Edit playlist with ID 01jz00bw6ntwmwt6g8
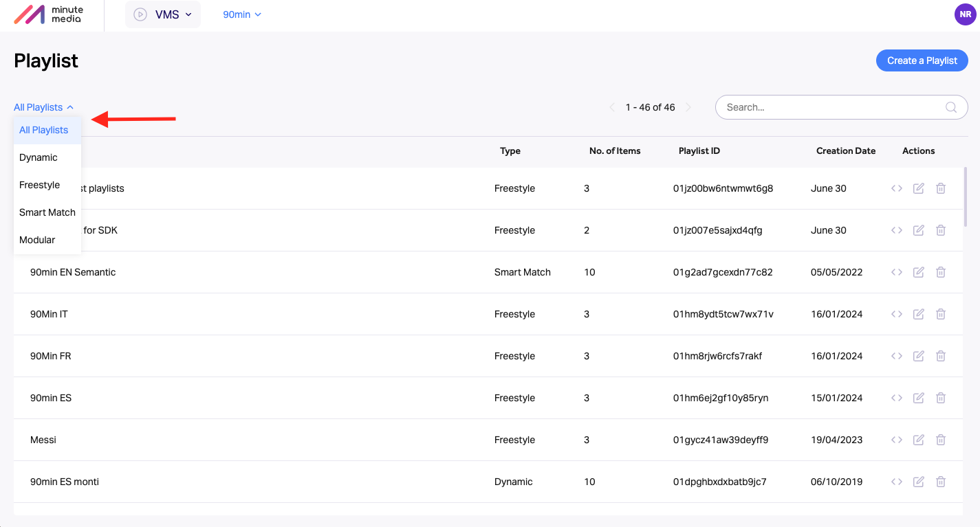 tap(918, 188)
